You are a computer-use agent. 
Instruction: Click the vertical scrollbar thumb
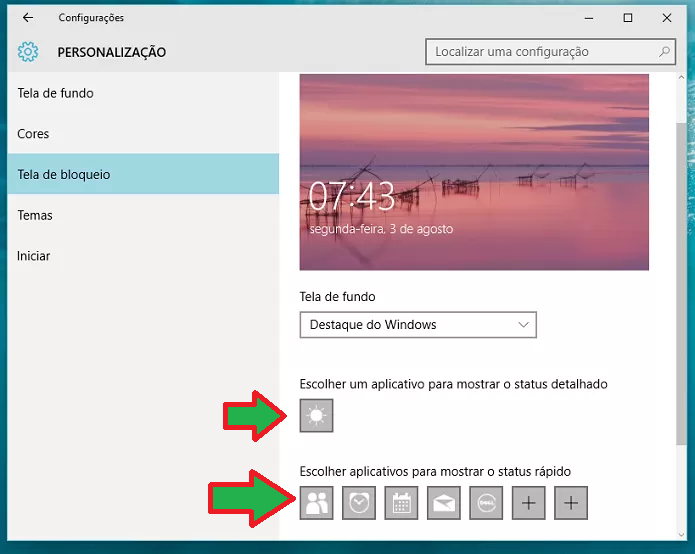pyautogui.click(x=681, y=284)
